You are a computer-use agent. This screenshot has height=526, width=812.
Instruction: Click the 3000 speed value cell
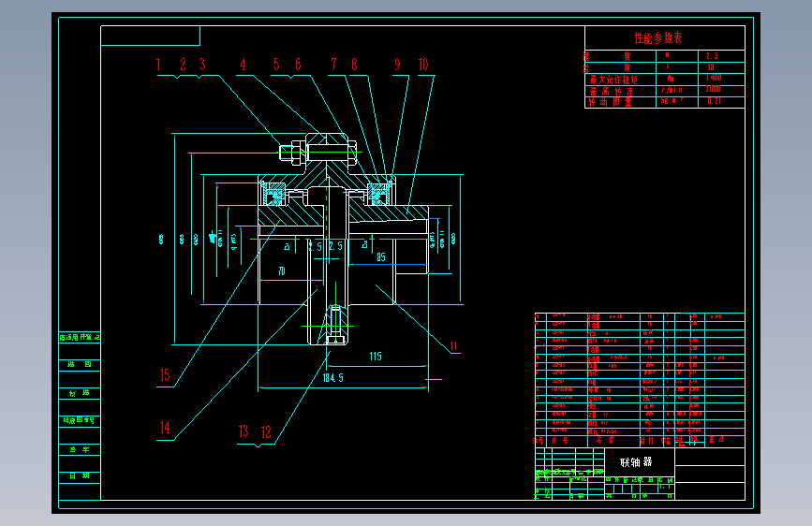714,89
